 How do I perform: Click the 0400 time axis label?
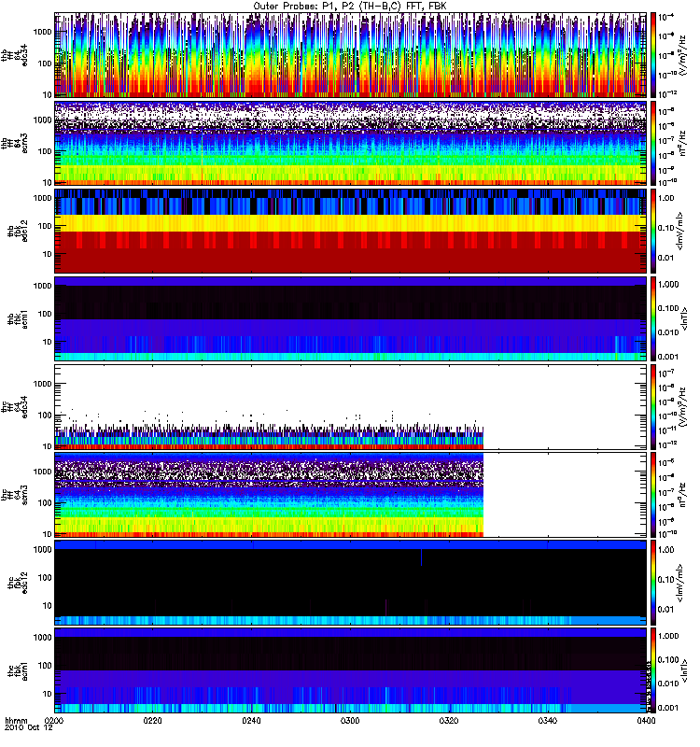coord(646,720)
